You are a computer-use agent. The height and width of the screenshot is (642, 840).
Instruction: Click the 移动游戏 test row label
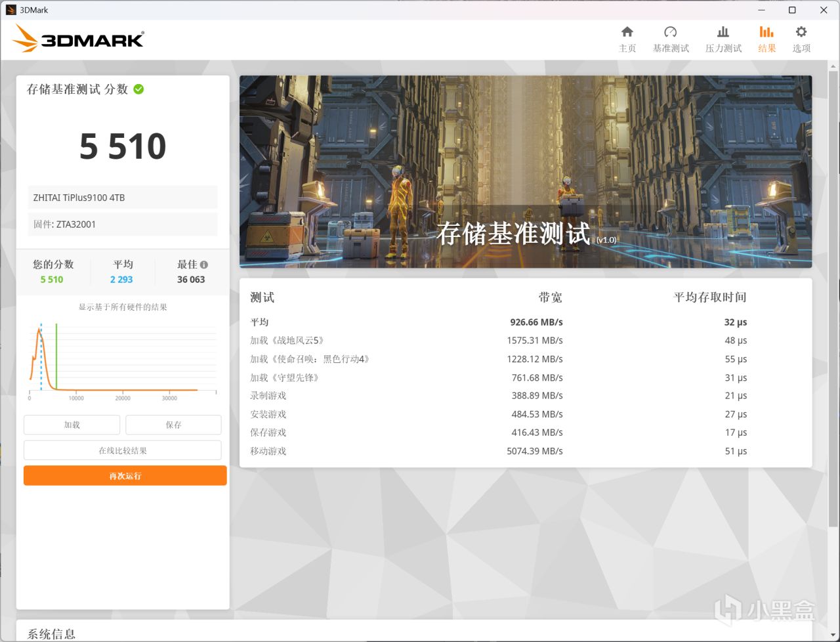pos(268,451)
